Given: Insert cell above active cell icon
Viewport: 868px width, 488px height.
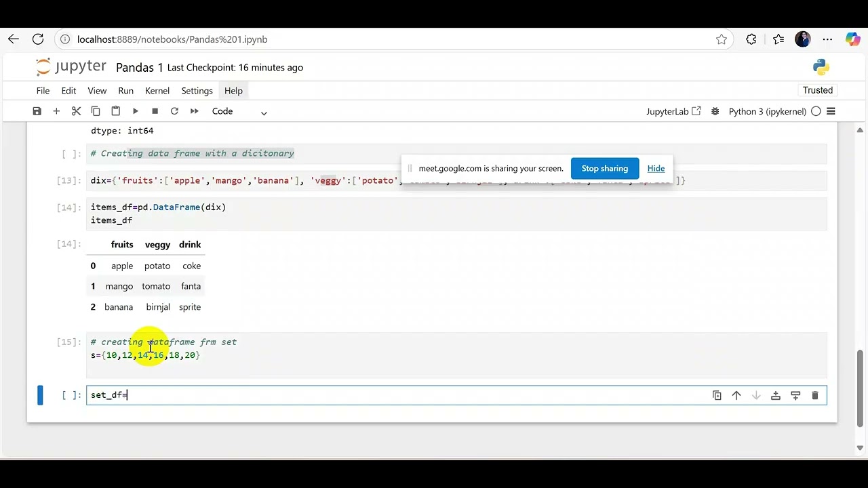Looking at the screenshot, I should coord(776,395).
